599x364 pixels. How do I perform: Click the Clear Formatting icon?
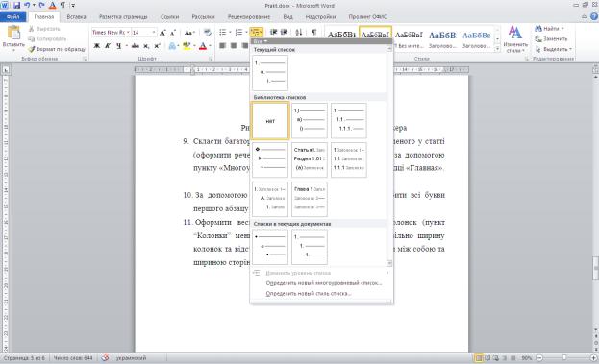(208, 33)
